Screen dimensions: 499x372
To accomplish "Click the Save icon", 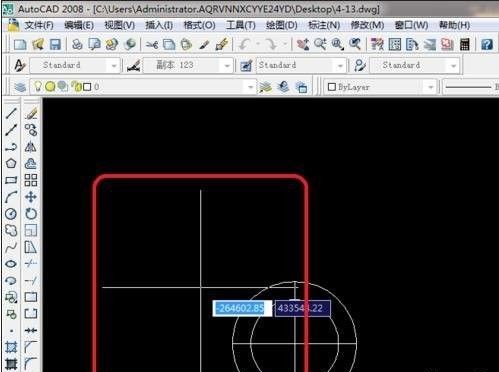I will [x=55, y=44].
